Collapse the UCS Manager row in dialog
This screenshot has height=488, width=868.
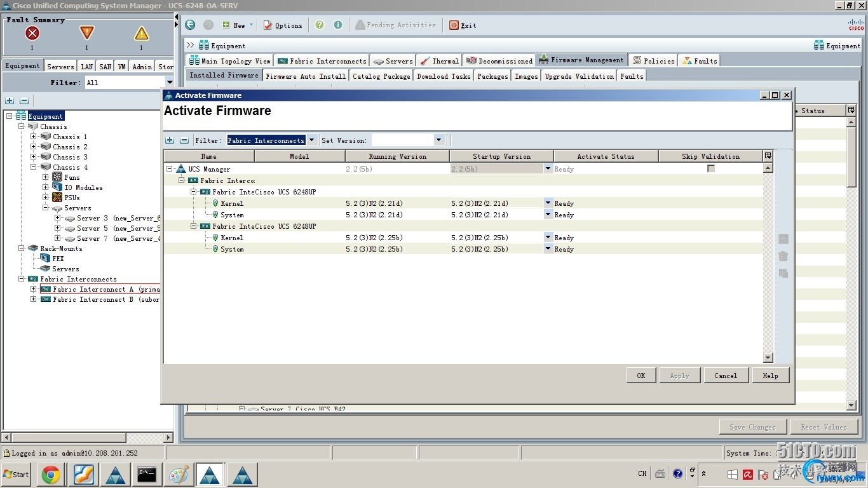tap(170, 169)
